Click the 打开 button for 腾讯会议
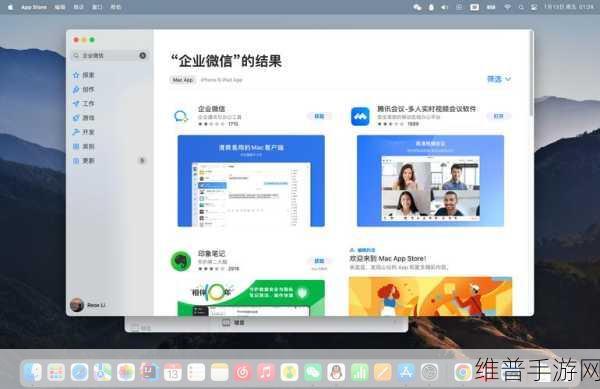Image resolution: width=600 pixels, height=389 pixels. (x=498, y=116)
